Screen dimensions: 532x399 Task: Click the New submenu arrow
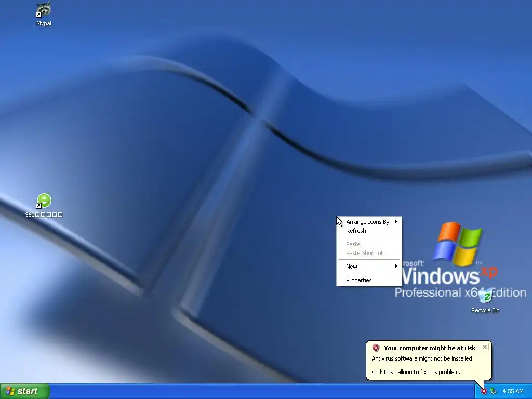pyautogui.click(x=396, y=267)
